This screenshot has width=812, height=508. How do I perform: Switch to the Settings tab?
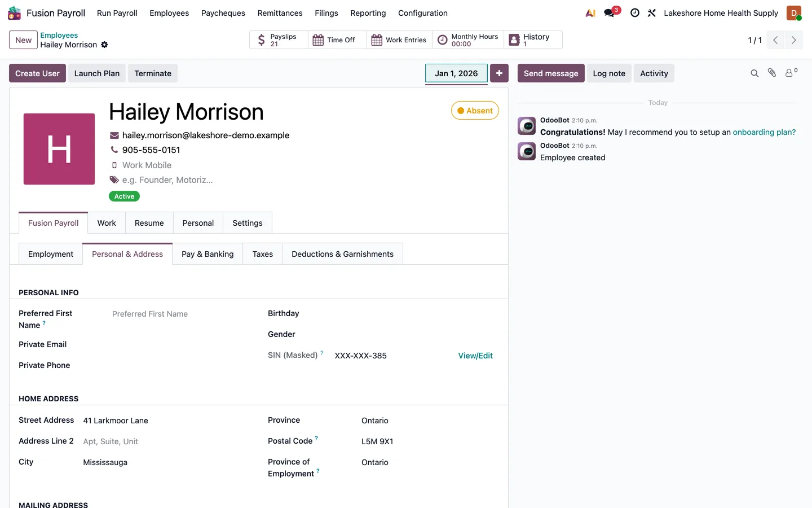point(248,223)
